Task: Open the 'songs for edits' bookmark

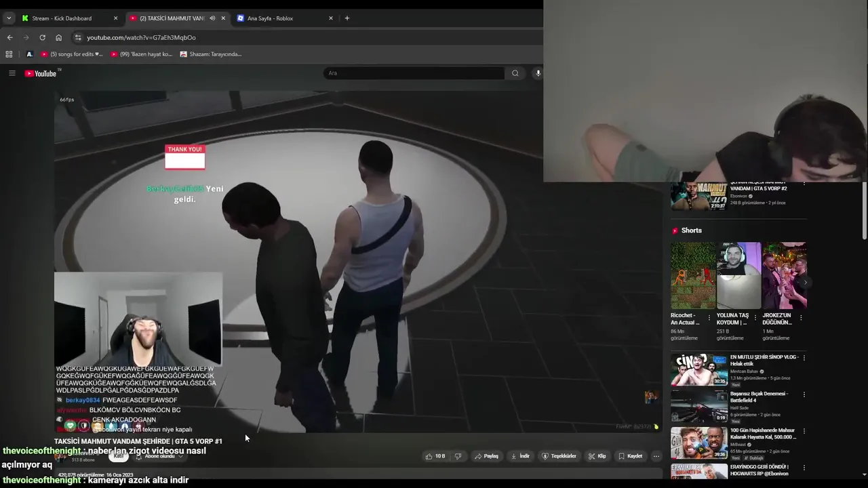Action: tap(72, 54)
